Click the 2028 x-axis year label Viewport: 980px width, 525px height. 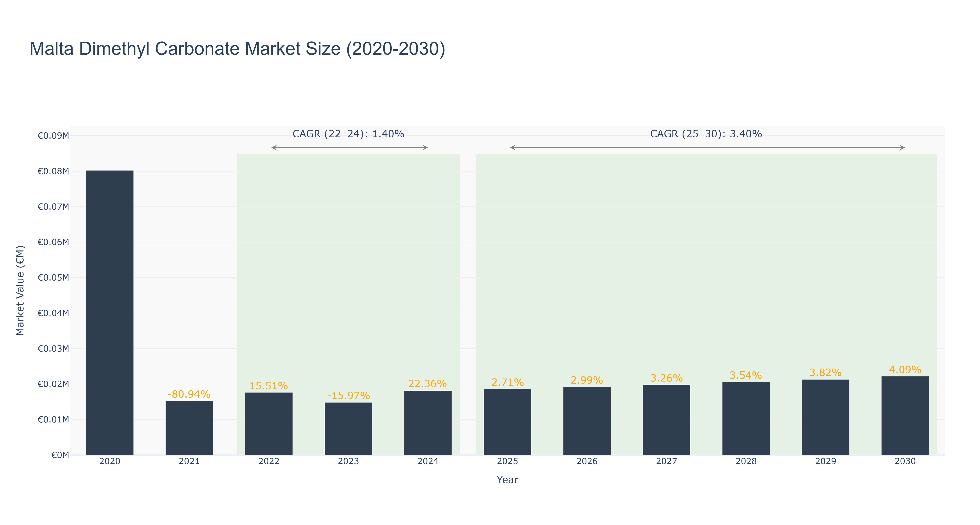click(746, 461)
